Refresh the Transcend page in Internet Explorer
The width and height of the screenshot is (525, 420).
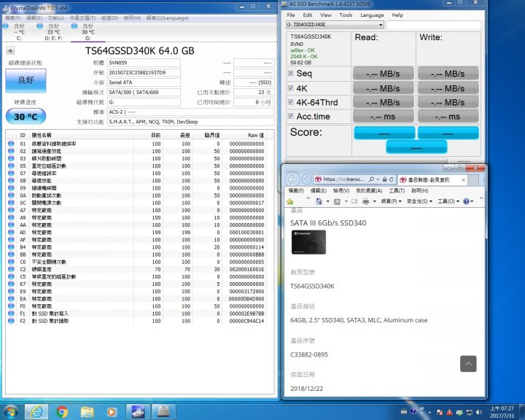pyautogui.click(x=391, y=179)
